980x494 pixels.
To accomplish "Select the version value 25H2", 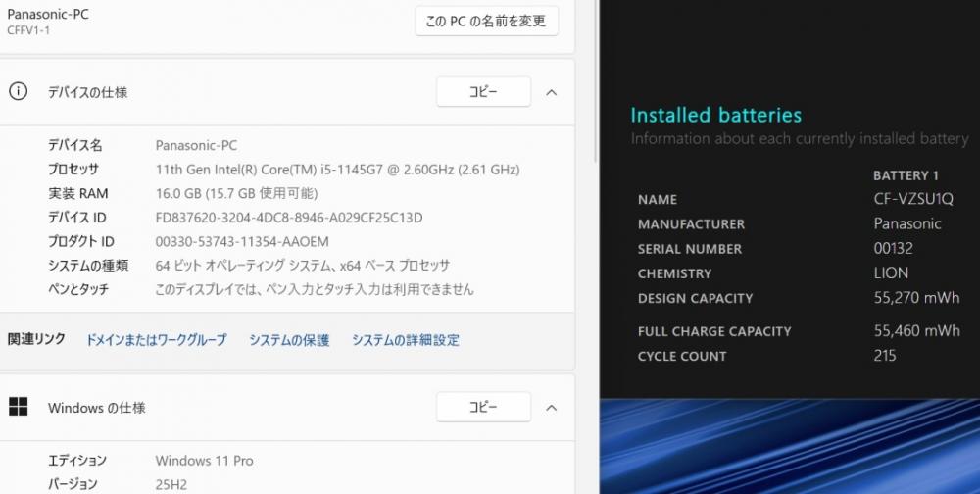I will (x=171, y=484).
